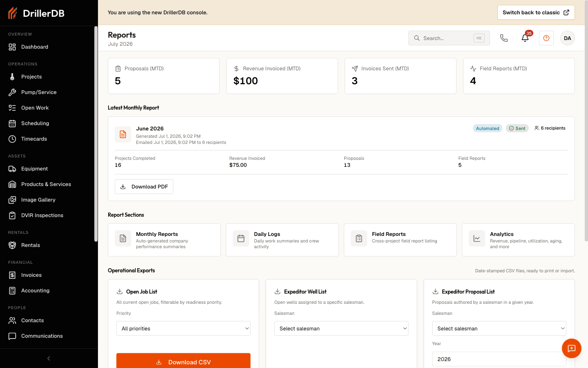Viewport: 588px width, 368px height.
Task: Open the Daily Logs section card
Action: 282,240
